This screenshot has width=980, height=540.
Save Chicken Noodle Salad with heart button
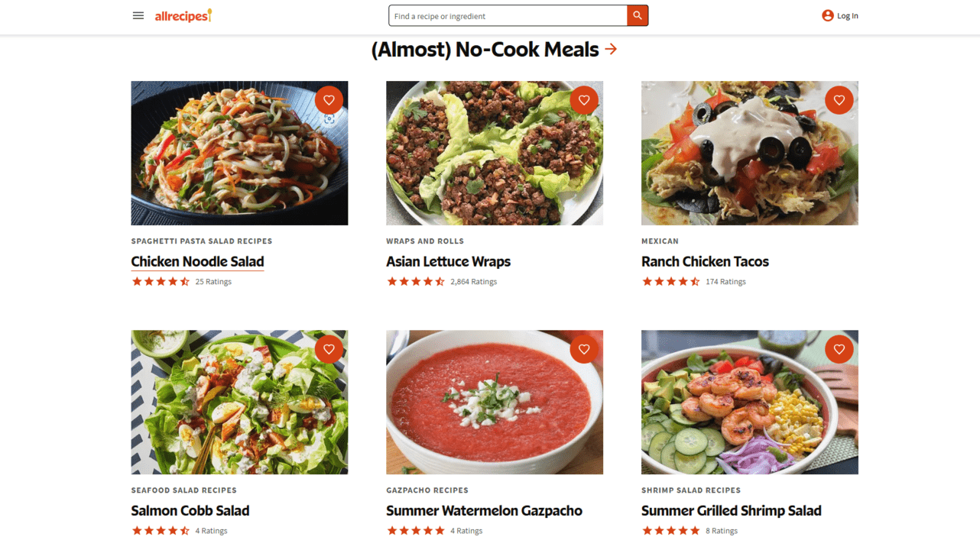pyautogui.click(x=329, y=100)
